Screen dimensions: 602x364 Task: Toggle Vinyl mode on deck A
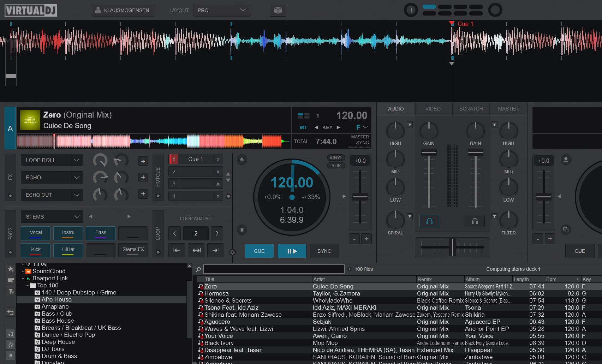[335, 157]
